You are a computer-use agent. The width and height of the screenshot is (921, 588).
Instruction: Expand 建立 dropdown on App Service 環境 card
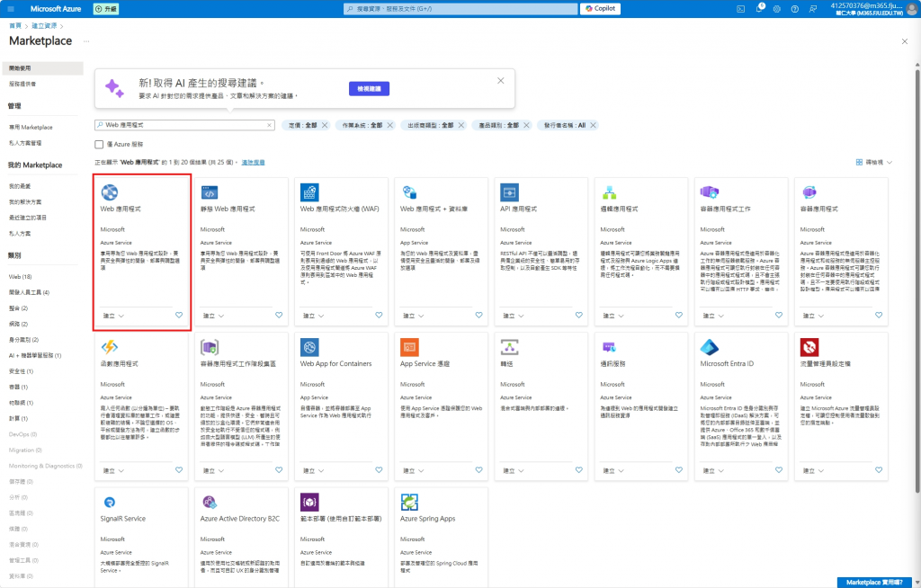[x=414, y=471]
